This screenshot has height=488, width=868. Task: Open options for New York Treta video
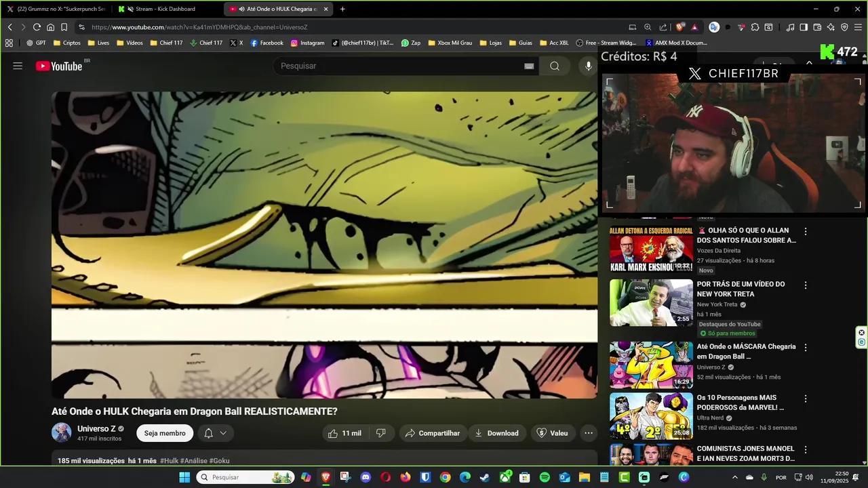[x=806, y=285]
